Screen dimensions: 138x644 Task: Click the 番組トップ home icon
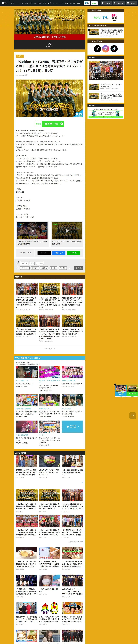click(x=50, y=45)
